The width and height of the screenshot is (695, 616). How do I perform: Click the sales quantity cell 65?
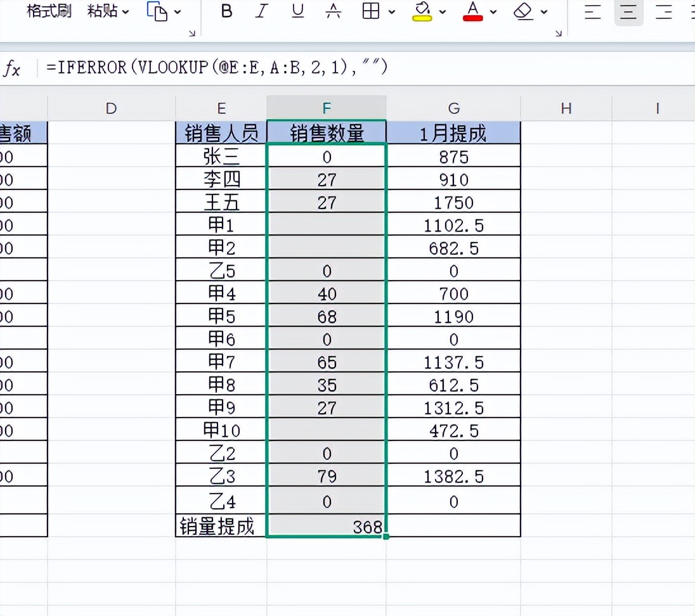[327, 361]
